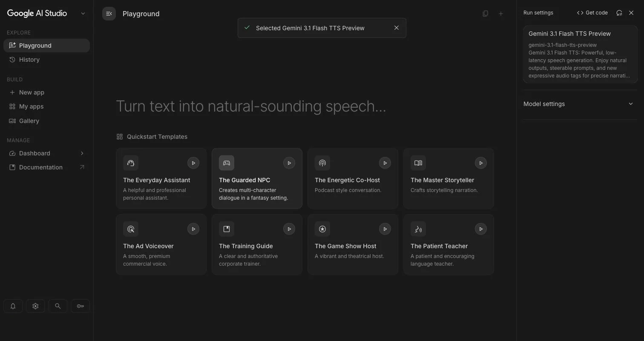Open My apps in the sidebar
The height and width of the screenshot is (341, 644).
click(46, 106)
